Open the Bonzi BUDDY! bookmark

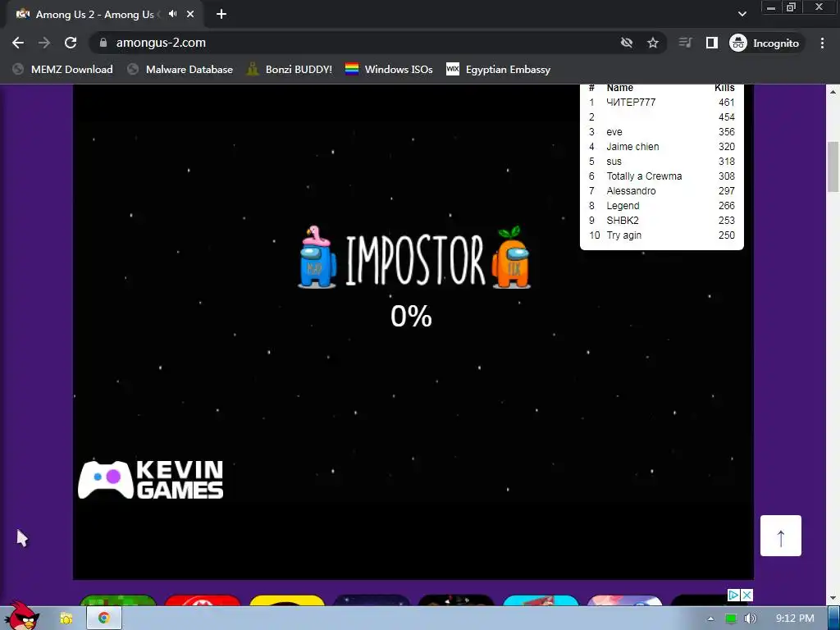[x=290, y=69]
